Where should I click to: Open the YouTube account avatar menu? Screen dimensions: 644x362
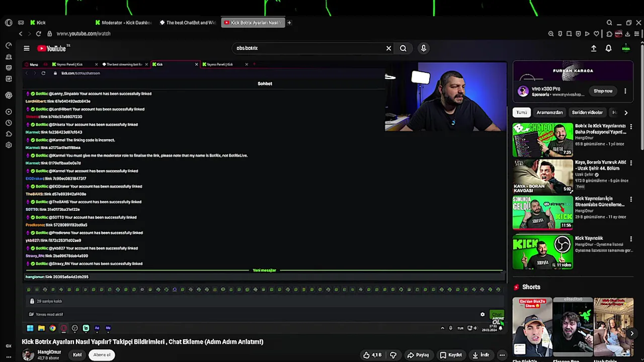(626, 48)
